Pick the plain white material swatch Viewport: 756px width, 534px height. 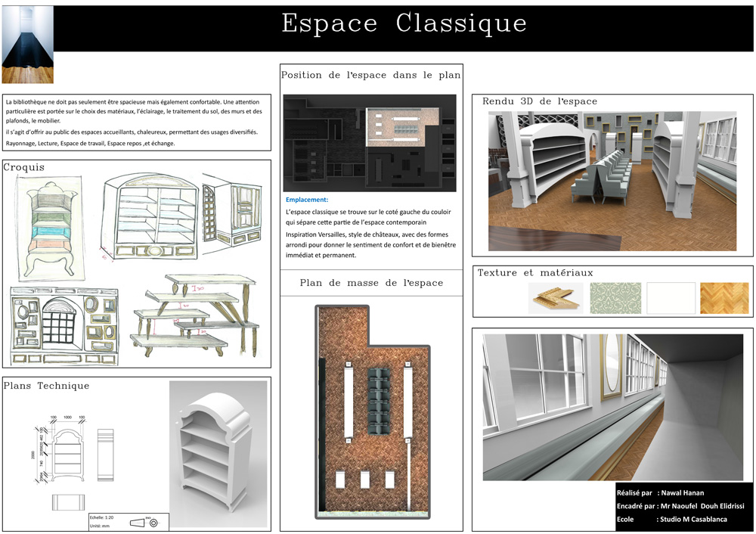(x=671, y=298)
